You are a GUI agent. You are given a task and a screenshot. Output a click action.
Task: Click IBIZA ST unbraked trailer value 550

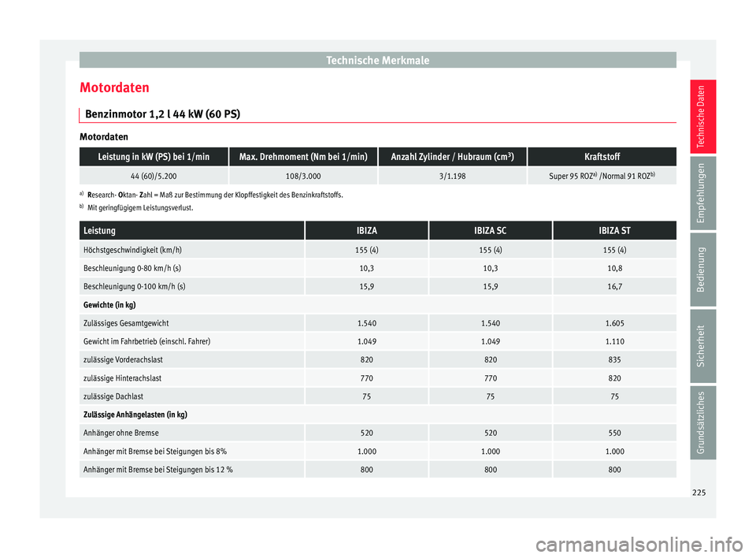tap(615, 433)
